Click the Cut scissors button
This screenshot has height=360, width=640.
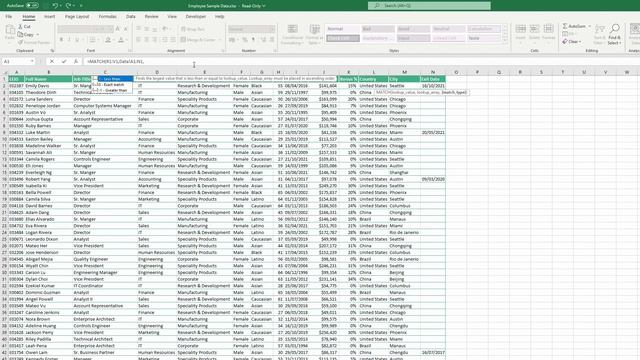[24, 27]
